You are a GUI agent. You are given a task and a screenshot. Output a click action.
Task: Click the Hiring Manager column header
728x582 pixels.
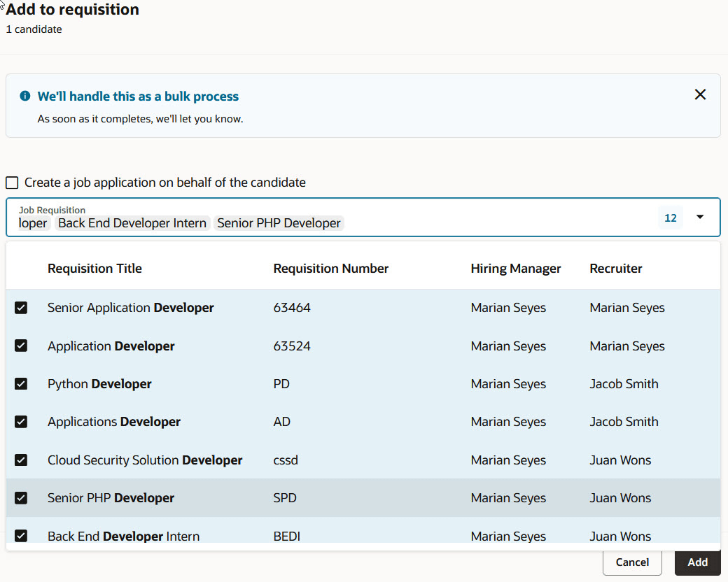pyautogui.click(x=516, y=268)
